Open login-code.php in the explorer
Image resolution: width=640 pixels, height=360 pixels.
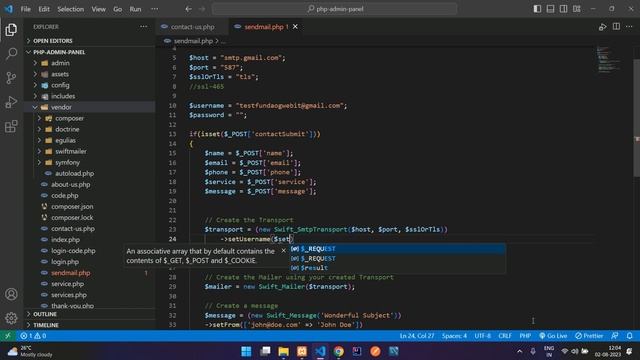(73, 251)
